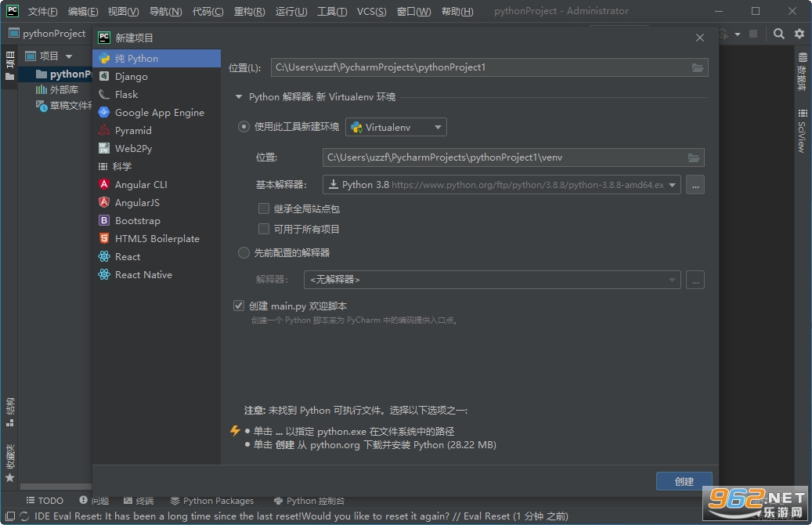Screen dimensions: 812x525
Task: Select the React project type
Action: tap(157, 256)
